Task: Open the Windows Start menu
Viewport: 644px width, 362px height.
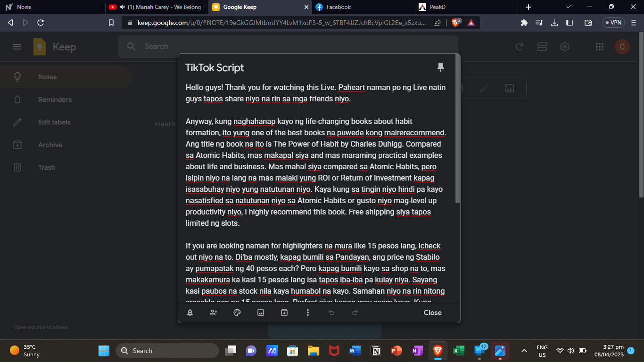Action: coord(104,351)
